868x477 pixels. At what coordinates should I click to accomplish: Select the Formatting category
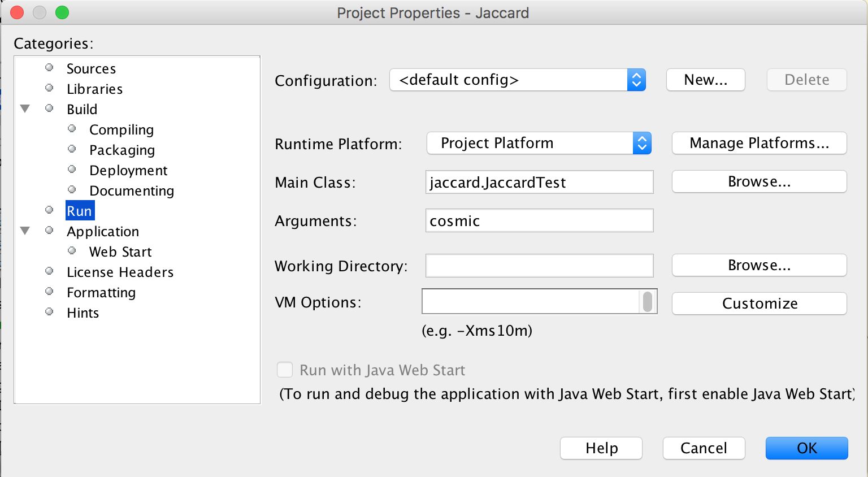tap(101, 292)
